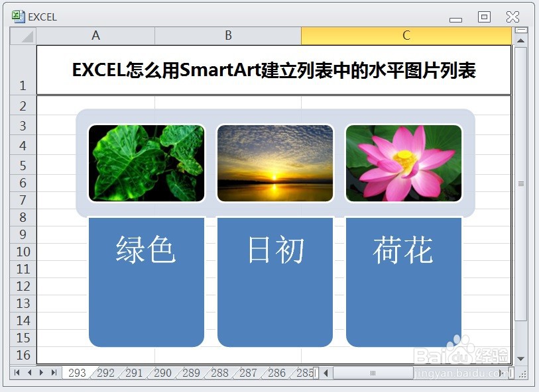Screen dimensions: 539x392
Task: Minimize the EXCEL window
Action: tap(455, 20)
